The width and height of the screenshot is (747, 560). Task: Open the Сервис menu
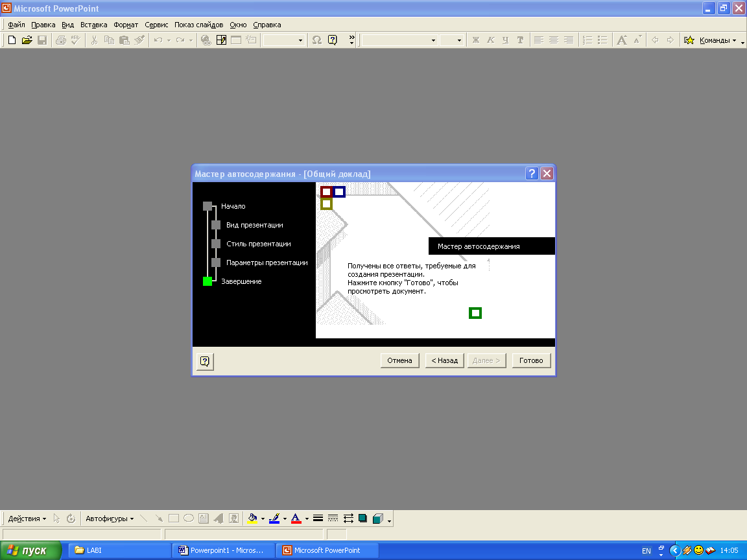point(156,25)
